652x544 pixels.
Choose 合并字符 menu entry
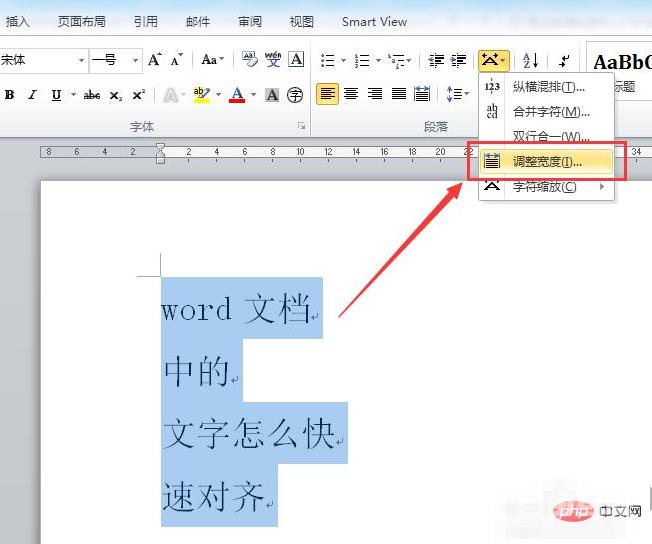click(550, 111)
